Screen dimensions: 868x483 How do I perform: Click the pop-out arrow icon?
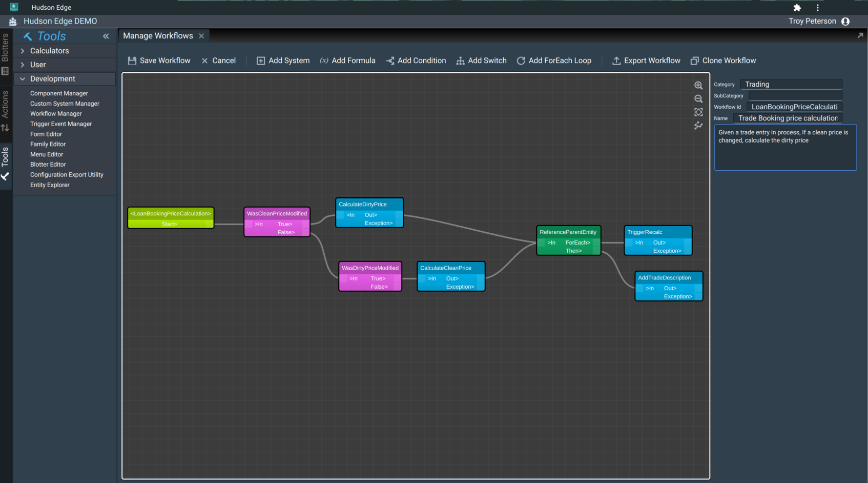pyautogui.click(x=860, y=35)
